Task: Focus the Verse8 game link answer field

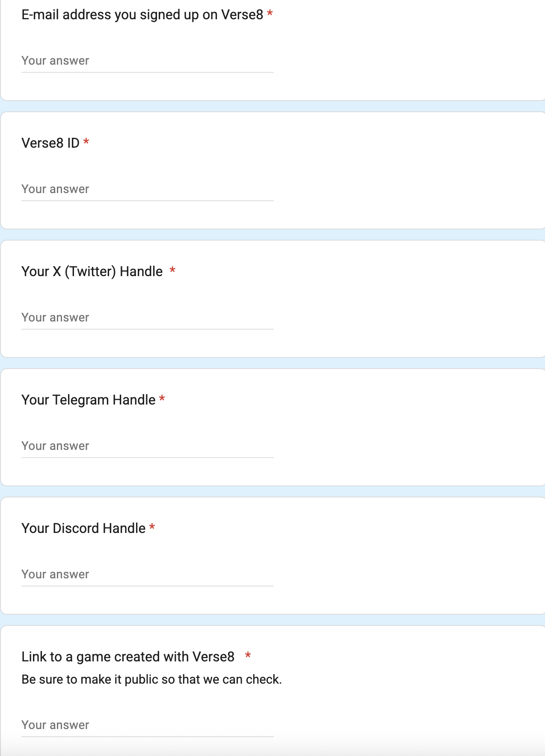Action: click(x=147, y=725)
